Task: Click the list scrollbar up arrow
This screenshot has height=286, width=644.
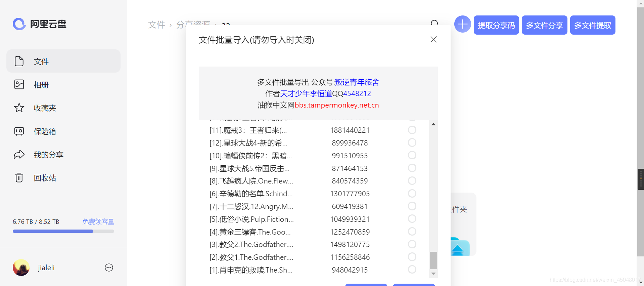Action: 433,124
